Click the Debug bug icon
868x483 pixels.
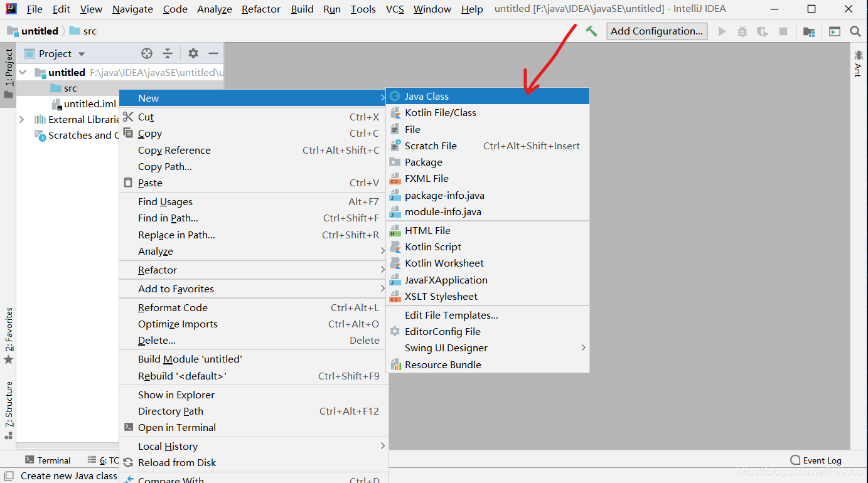[x=742, y=31]
